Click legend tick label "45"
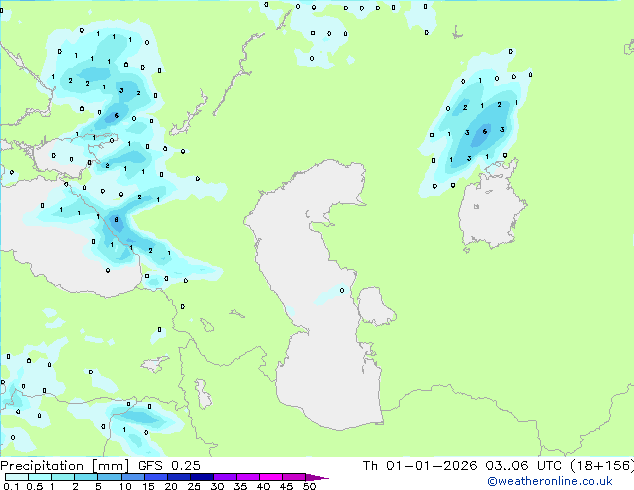 [286, 486]
